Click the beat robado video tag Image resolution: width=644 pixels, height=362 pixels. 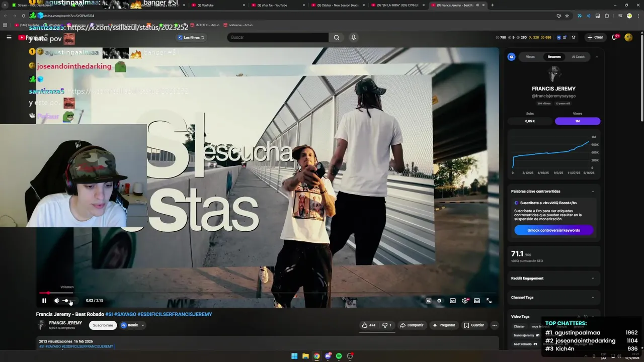coord(526,344)
